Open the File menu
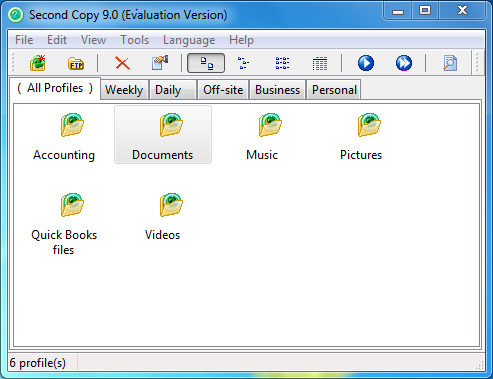This screenshot has width=493, height=379. [x=24, y=40]
